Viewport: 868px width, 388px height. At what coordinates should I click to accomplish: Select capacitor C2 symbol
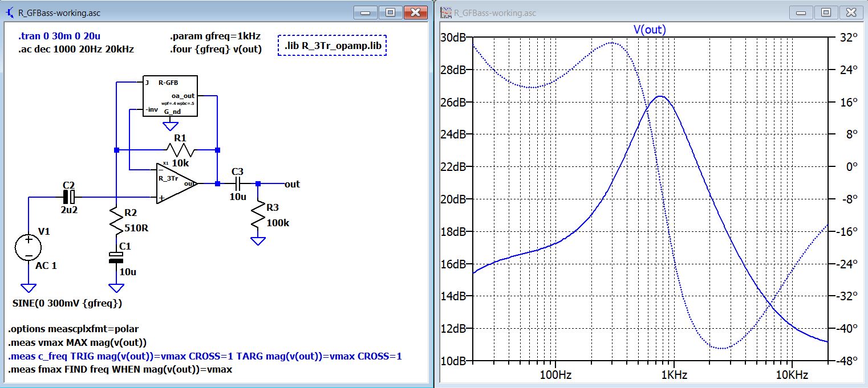pyautogui.click(x=69, y=197)
